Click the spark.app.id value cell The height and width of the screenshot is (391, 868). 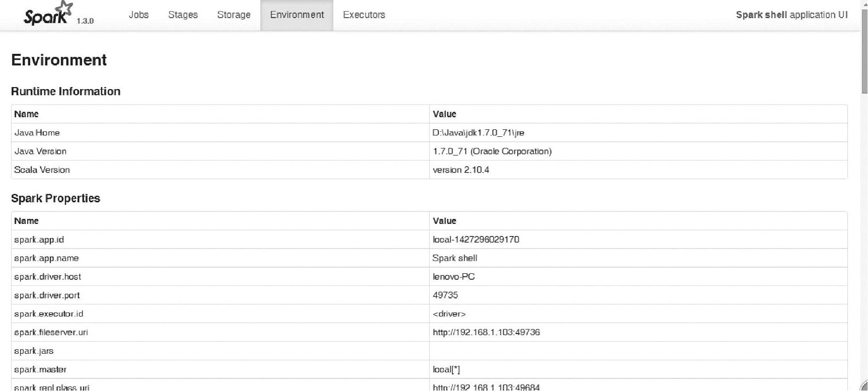click(476, 240)
